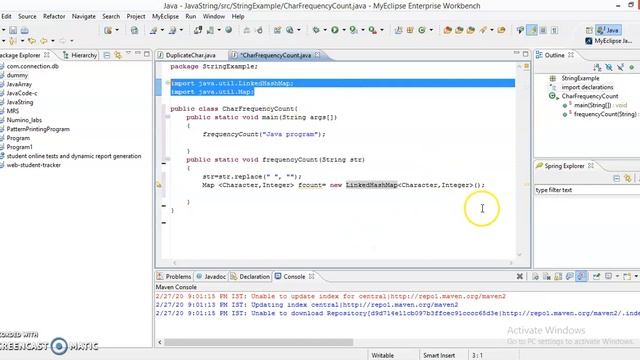
Task: Maximize the editor area
Action: [x=526, y=53]
